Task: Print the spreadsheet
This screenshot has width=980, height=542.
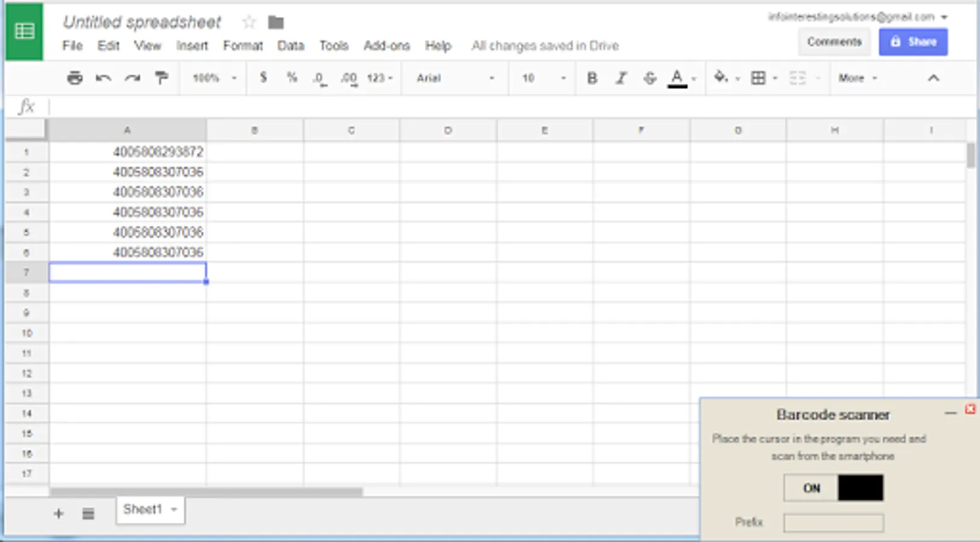Action: [x=75, y=78]
